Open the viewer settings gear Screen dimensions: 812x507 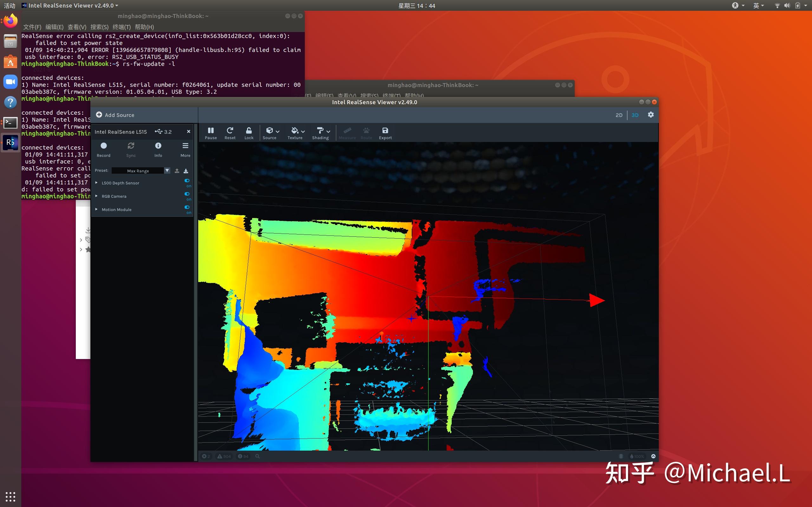651,115
